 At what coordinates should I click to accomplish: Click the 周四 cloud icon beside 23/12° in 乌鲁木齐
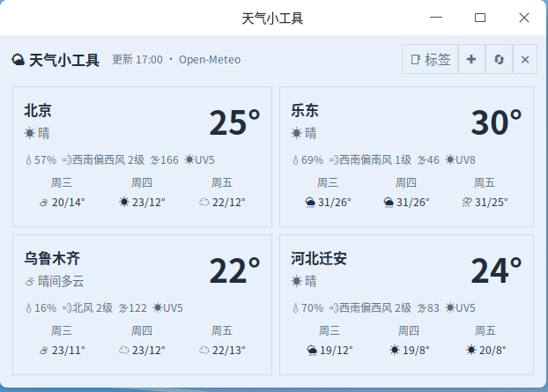(124, 350)
